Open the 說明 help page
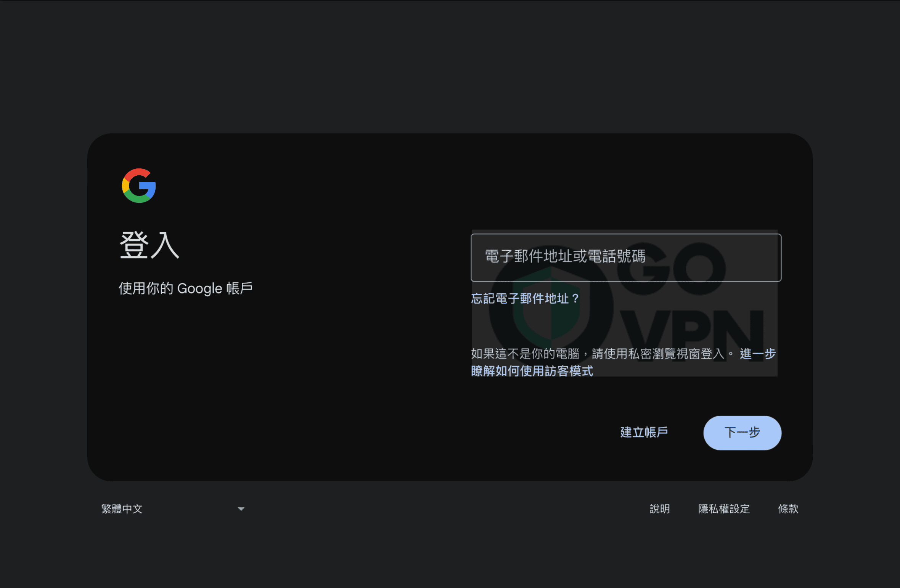The image size is (900, 588). (x=660, y=508)
